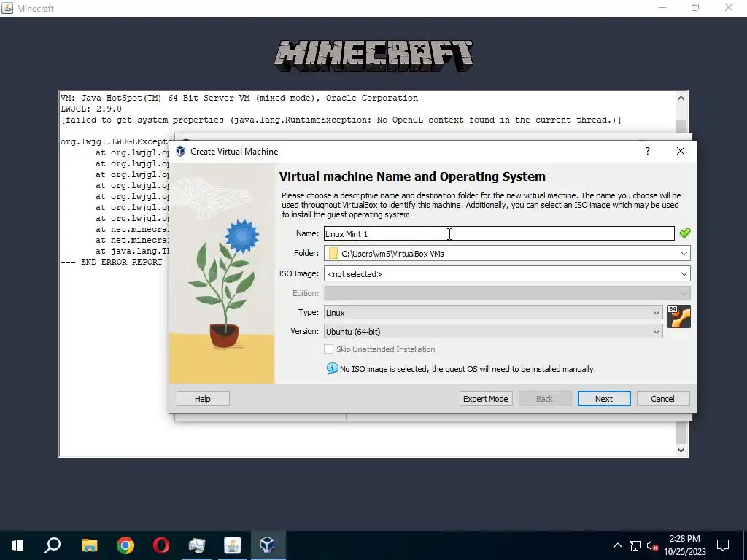Screen dimensions: 747x560
Task: Click the Help button
Action: pos(203,399)
